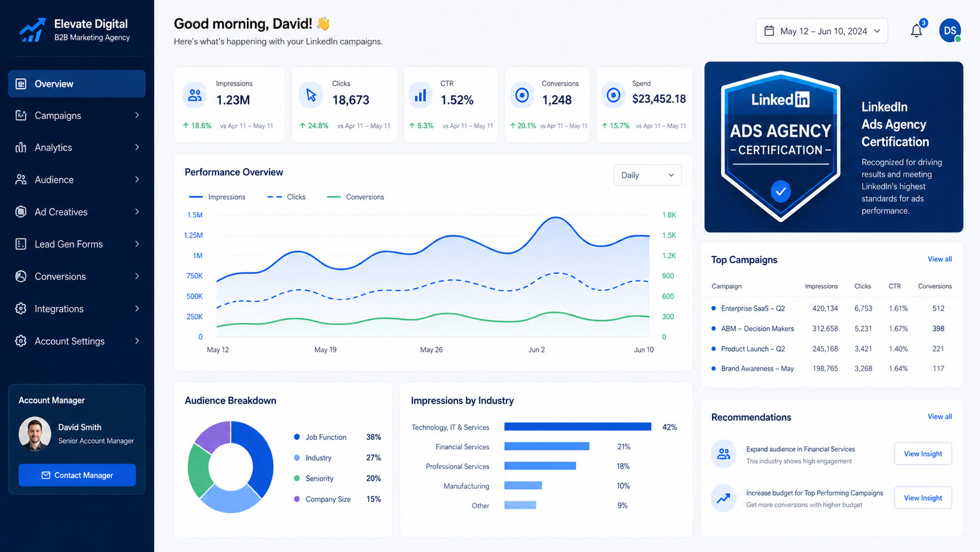Click the Audience people icon in sidebar

[x=21, y=180]
